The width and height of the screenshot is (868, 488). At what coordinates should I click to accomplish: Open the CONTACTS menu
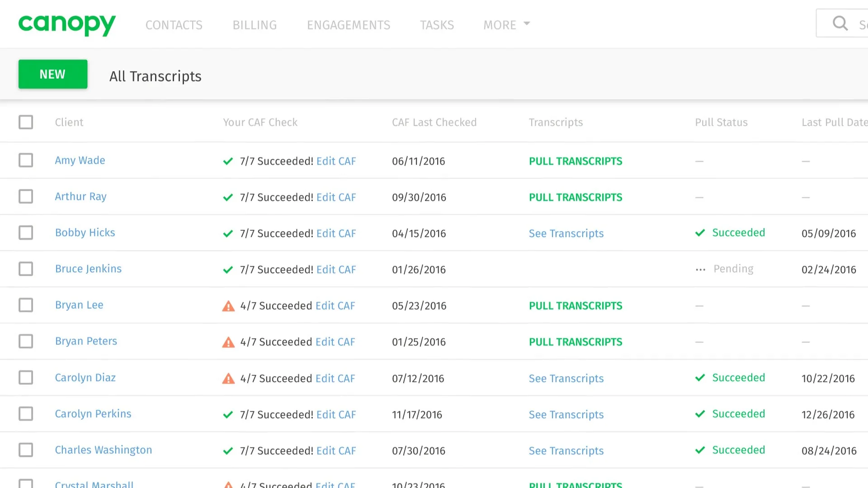pyautogui.click(x=174, y=25)
